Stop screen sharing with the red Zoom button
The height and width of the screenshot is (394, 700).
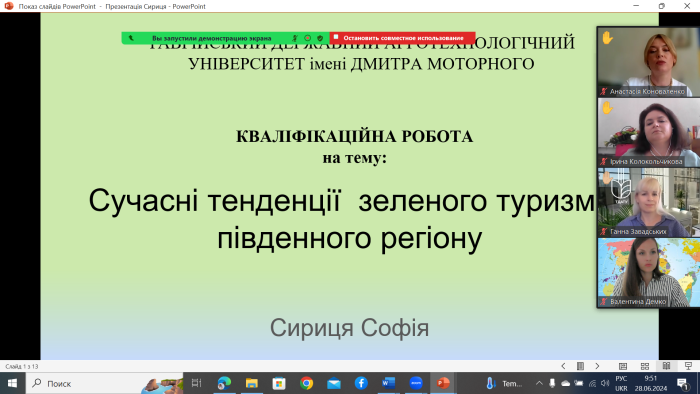click(402, 38)
